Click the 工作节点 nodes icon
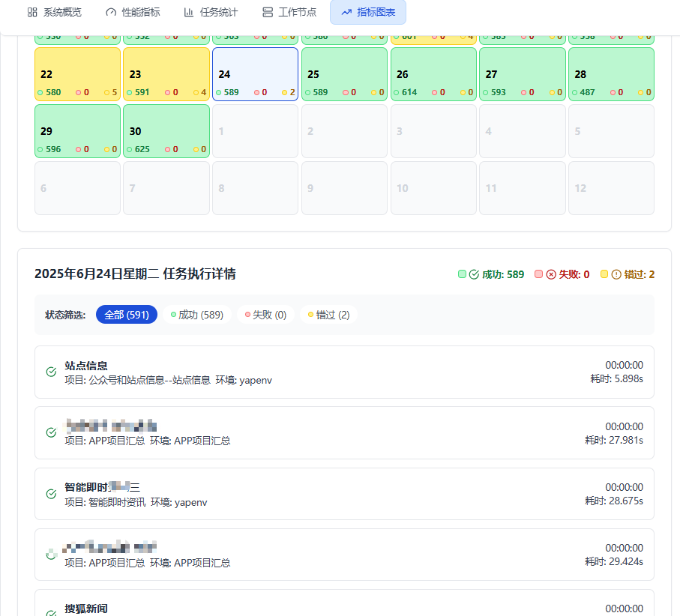The image size is (680, 616). click(267, 12)
